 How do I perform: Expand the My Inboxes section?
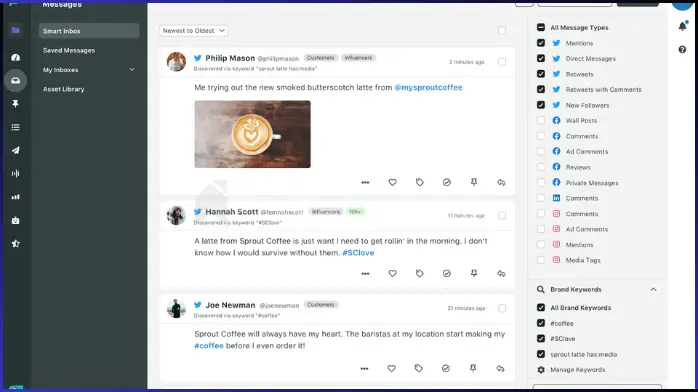[x=131, y=70]
